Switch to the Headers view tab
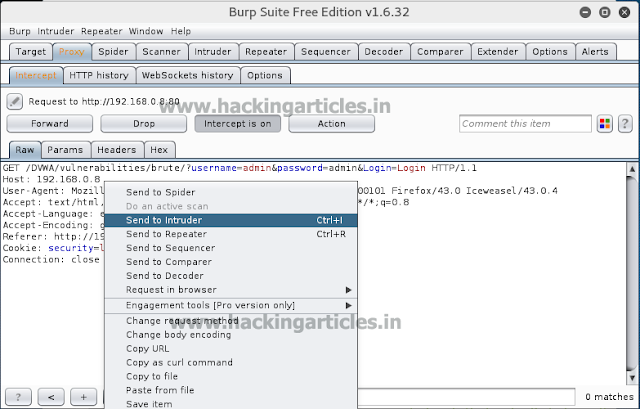 coord(117,150)
